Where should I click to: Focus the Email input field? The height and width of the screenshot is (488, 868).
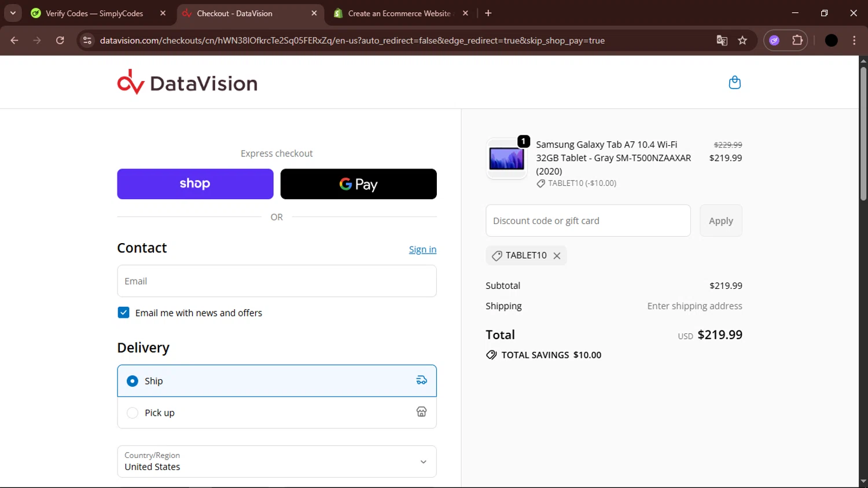coord(277,281)
